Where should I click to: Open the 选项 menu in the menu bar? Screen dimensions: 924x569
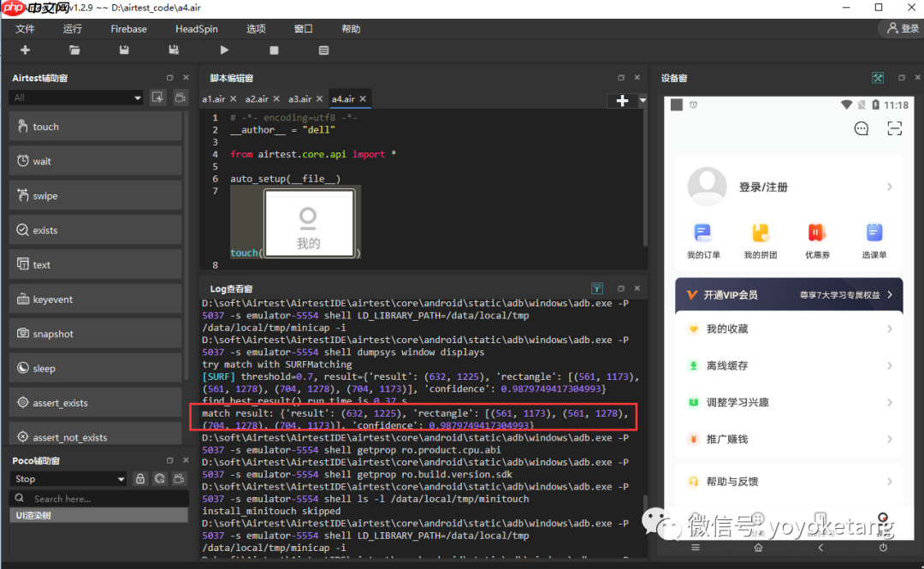(x=256, y=28)
